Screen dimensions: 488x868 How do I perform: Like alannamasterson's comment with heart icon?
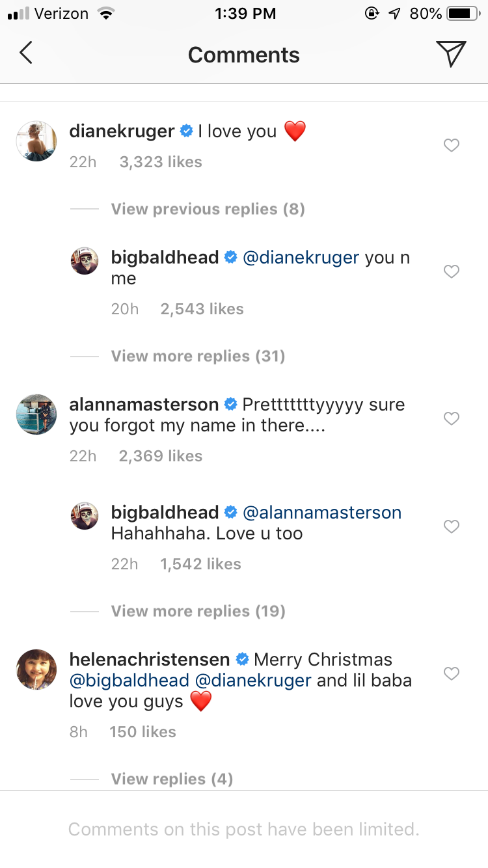(x=451, y=419)
